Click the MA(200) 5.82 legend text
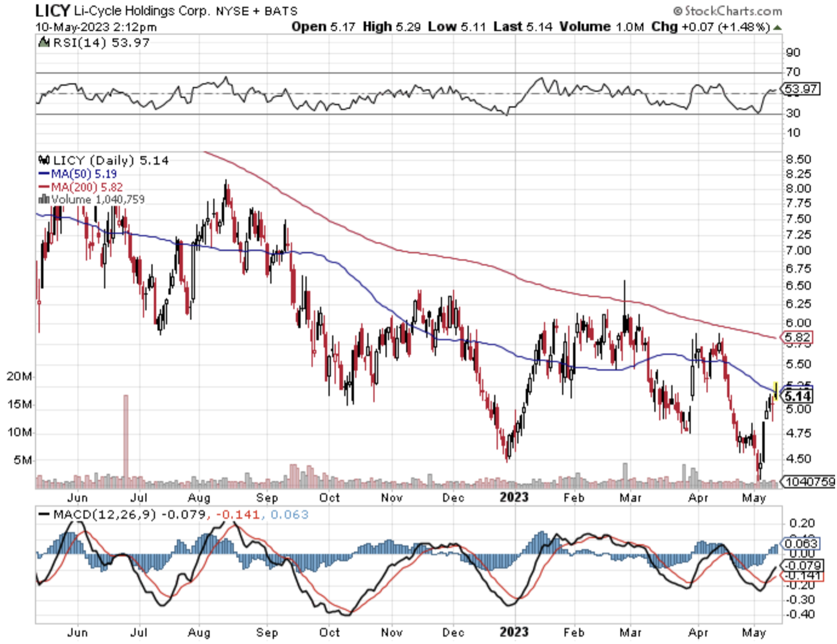Screen dimensions: 837x644 (87, 187)
